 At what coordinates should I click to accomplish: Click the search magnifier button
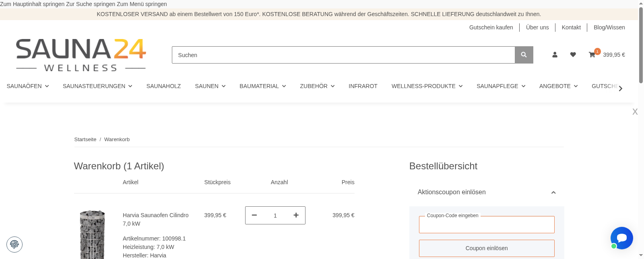coord(524,55)
